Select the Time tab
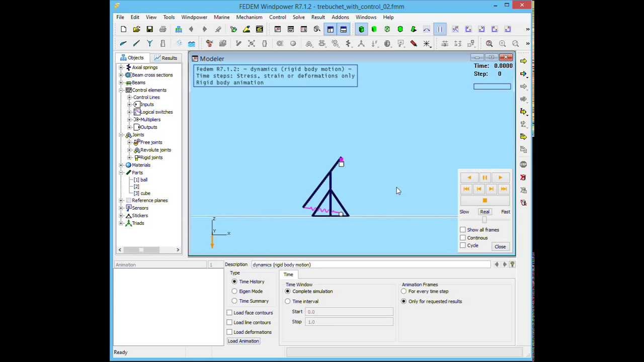The image size is (644, 362). click(288, 275)
